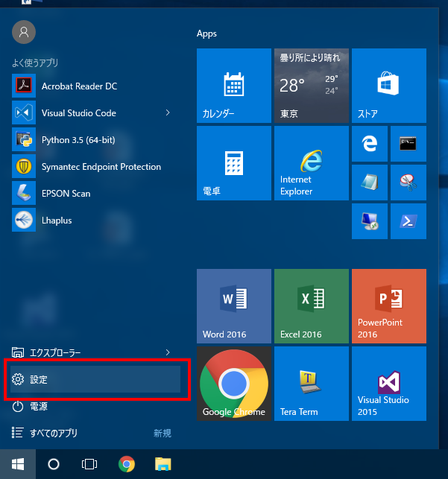The image size is (448, 479).
Task: Start EPSON Scan
Action: (92, 194)
